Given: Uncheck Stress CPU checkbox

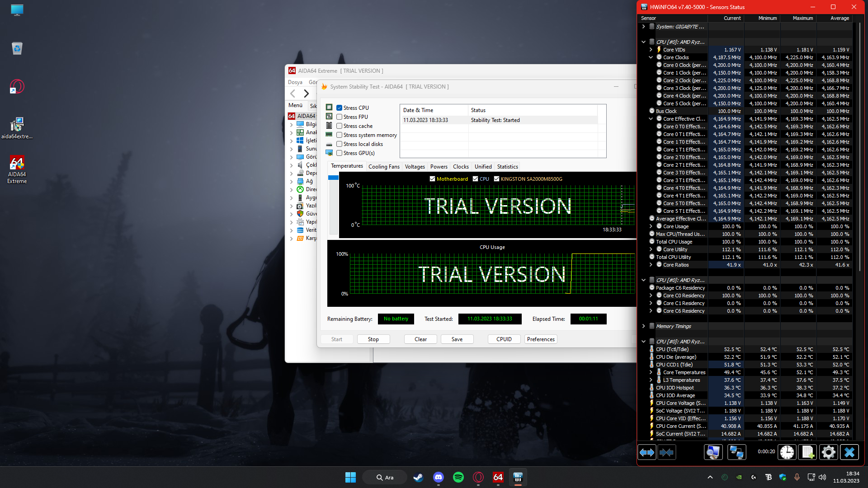Looking at the screenshot, I should [339, 108].
